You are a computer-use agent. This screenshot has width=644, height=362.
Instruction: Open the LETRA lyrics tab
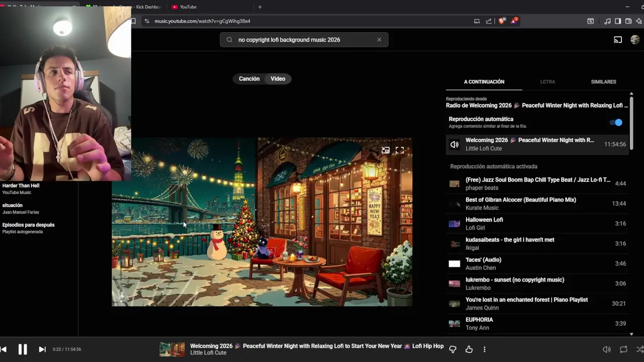547,81
